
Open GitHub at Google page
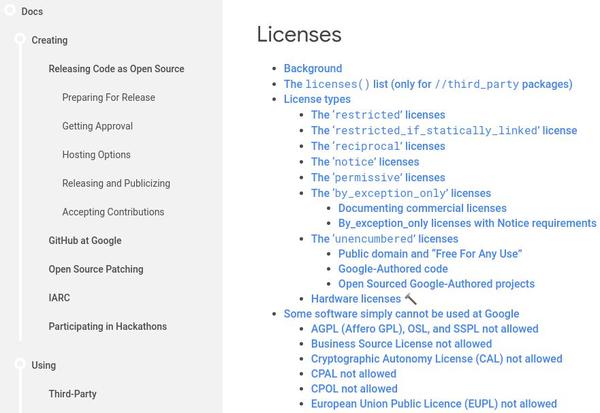(85, 241)
